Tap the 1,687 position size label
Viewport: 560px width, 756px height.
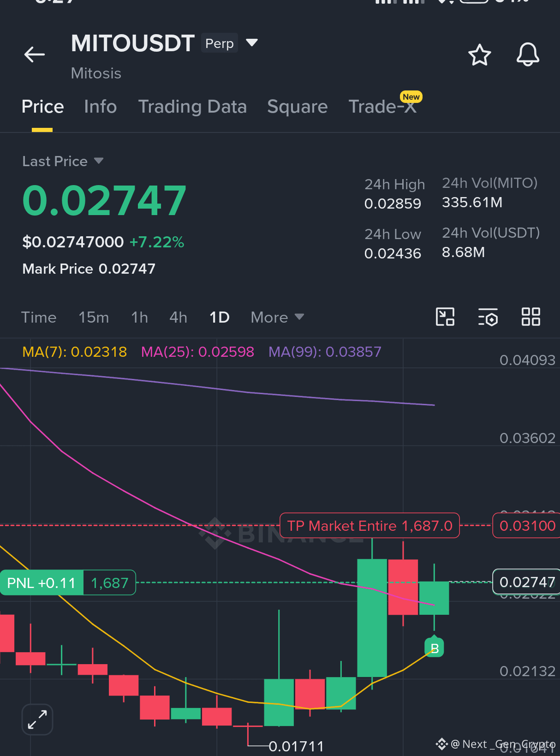110,583
